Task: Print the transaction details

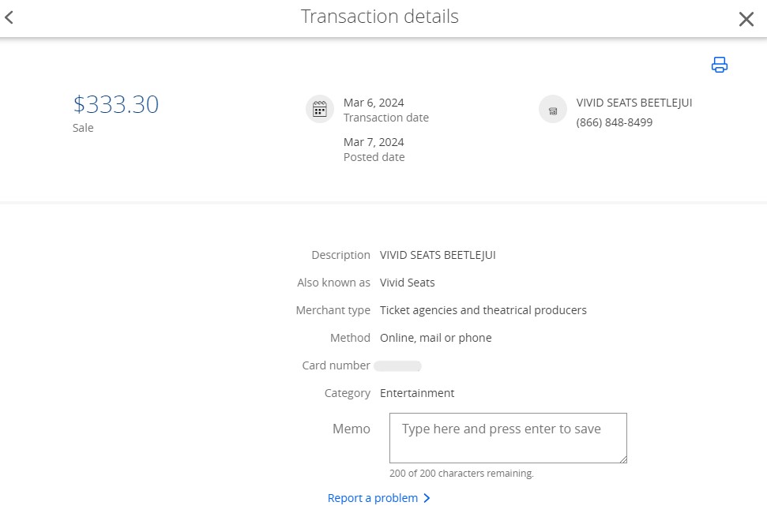Action: 719,65
